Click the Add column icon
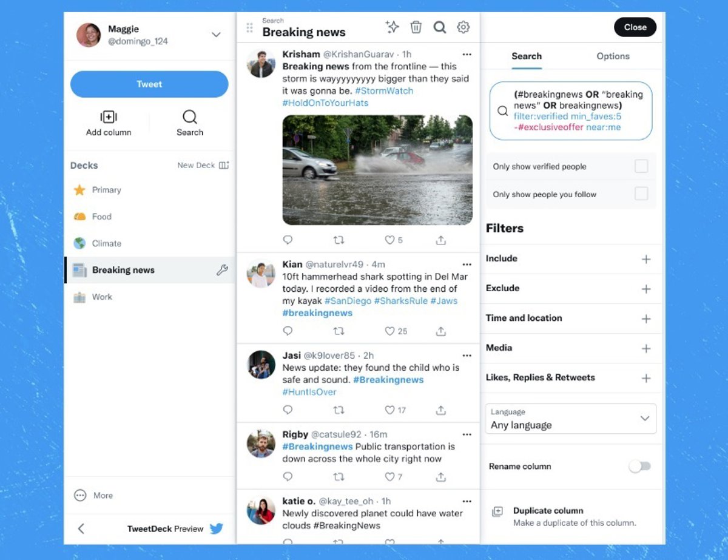 coord(109,117)
